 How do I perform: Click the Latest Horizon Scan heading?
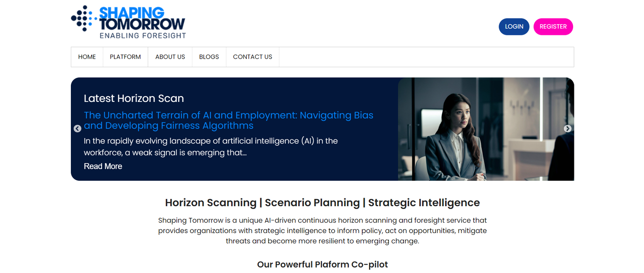(x=134, y=98)
